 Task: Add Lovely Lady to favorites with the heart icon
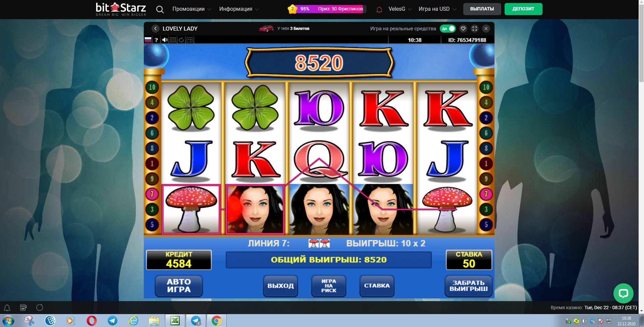463,29
